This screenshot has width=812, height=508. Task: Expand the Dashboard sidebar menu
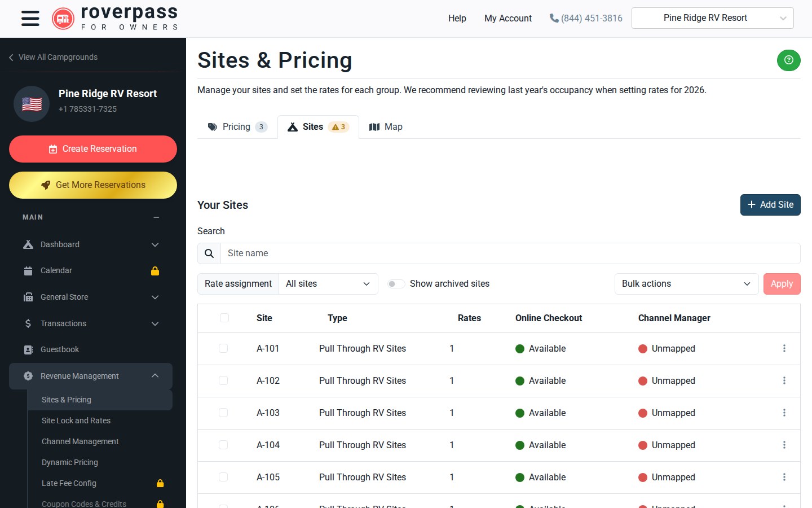pyautogui.click(x=90, y=244)
